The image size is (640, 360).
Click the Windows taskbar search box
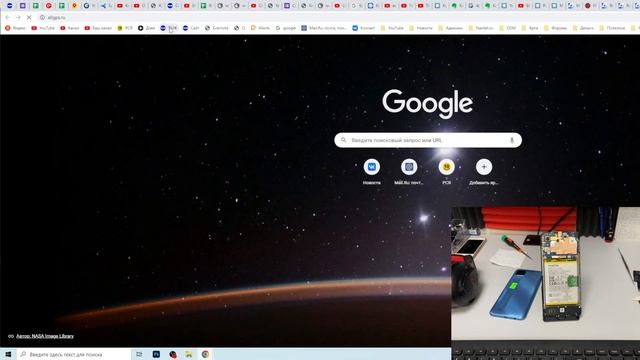pyautogui.click(x=73, y=354)
